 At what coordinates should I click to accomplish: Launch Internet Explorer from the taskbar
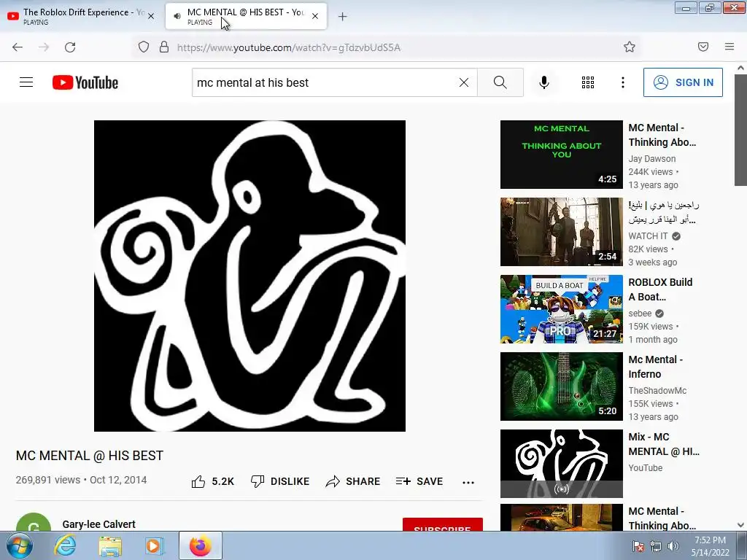(64, 545)
